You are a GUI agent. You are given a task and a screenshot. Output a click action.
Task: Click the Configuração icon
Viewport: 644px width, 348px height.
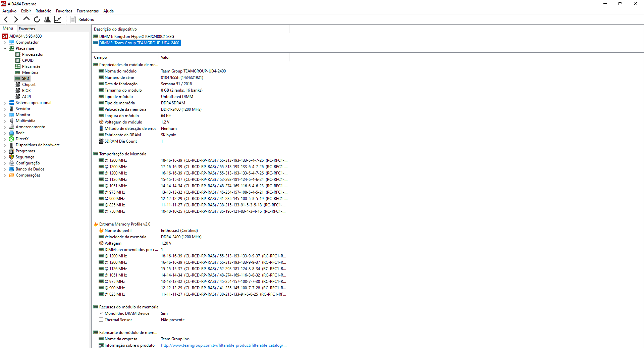tap(11, 163)
